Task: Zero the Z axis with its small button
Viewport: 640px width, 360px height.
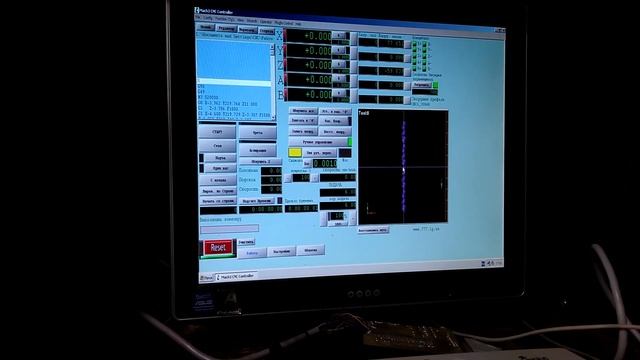Action: [x=340, y=64]
